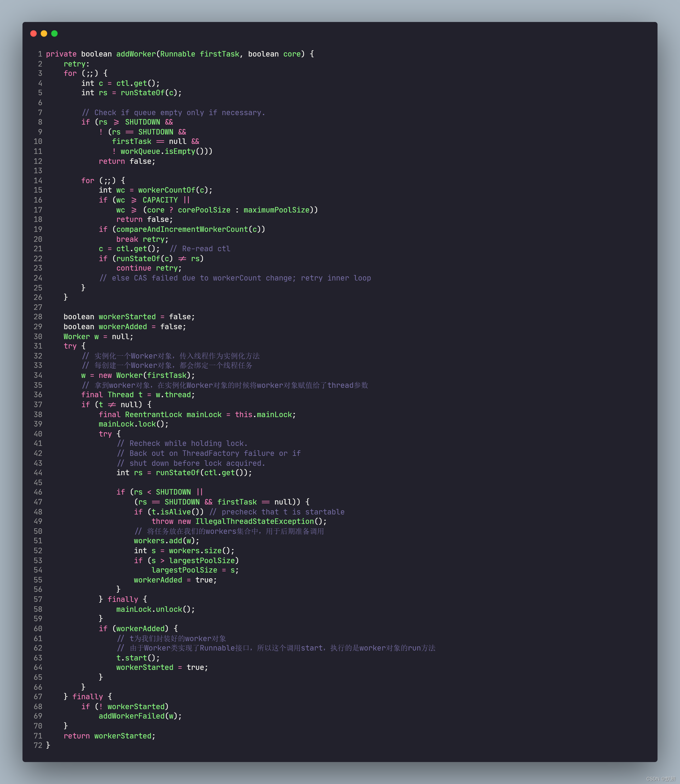This screenshot has width=680, height=784.
Task: Click the 'break retry' statement
Action: click(142, 239)
